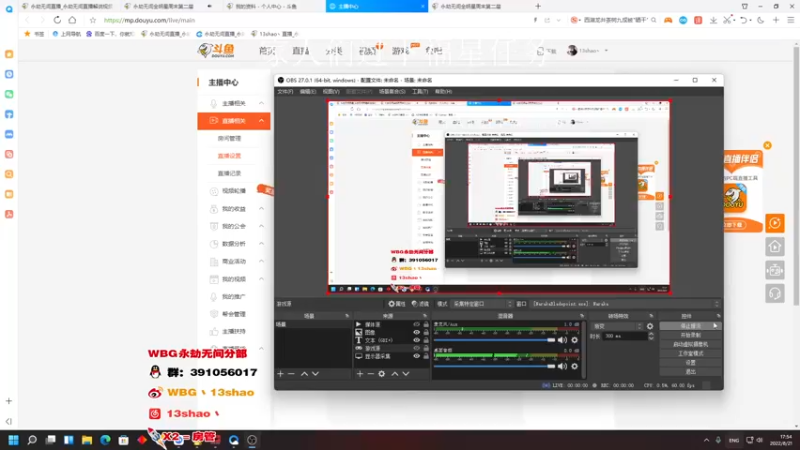Toggle lock on 显示器采集 source
The image size is (800, 450).
point(426,356)
